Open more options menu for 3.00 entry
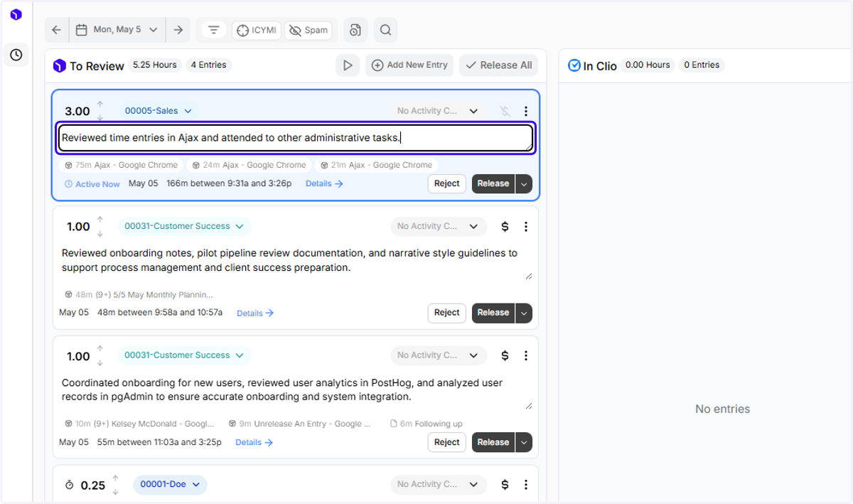853x504 pixels. click(526, 111)
